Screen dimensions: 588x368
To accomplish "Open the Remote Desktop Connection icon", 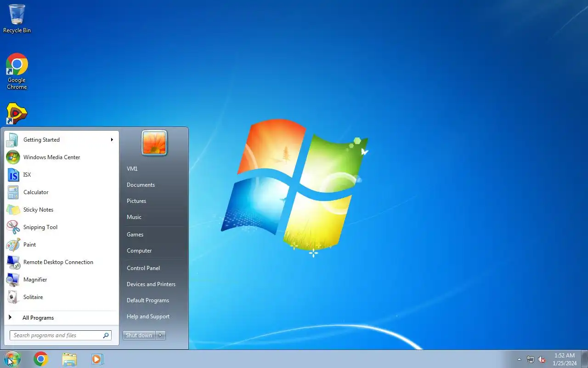I will [x=13, y=262].
